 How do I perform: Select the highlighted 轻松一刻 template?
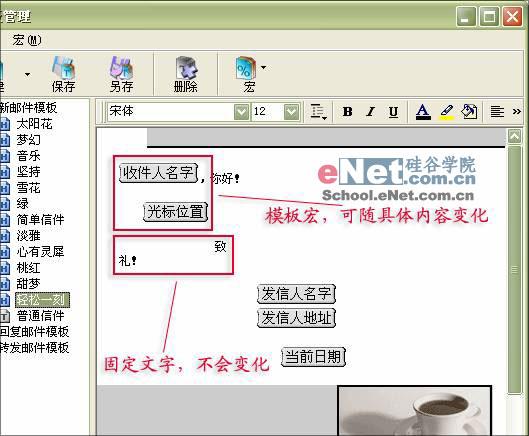point(43,300)
